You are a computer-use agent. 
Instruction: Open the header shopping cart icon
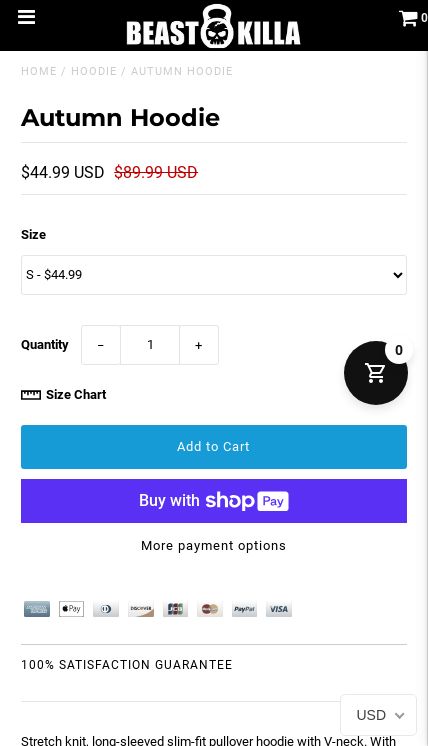coord(409,19)
